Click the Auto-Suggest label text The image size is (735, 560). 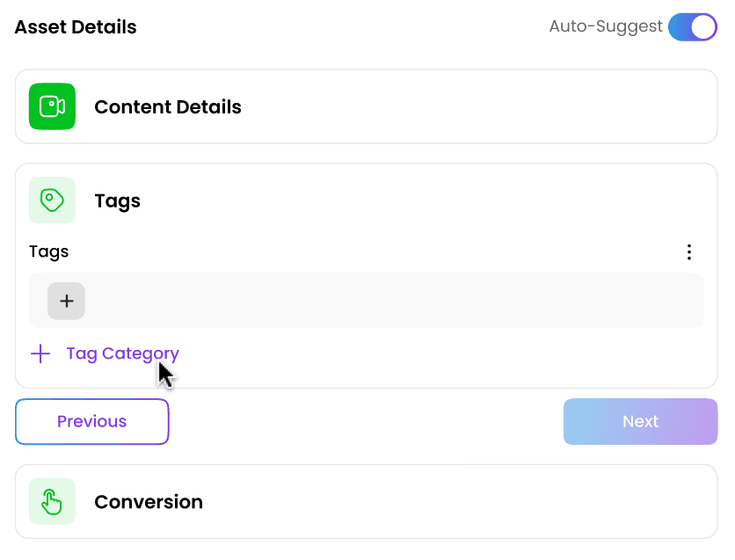[605, 26]
